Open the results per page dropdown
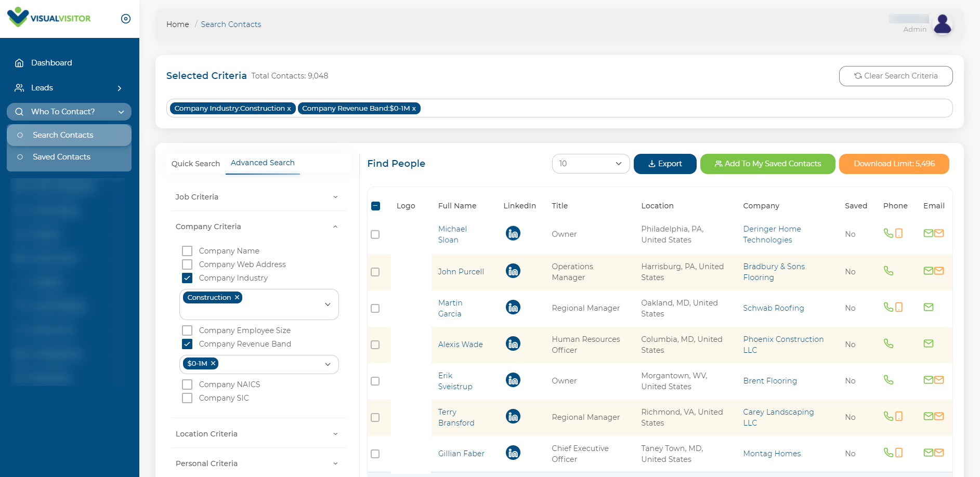The height and width of the screenshot is (477, 980). pos(591,164)
